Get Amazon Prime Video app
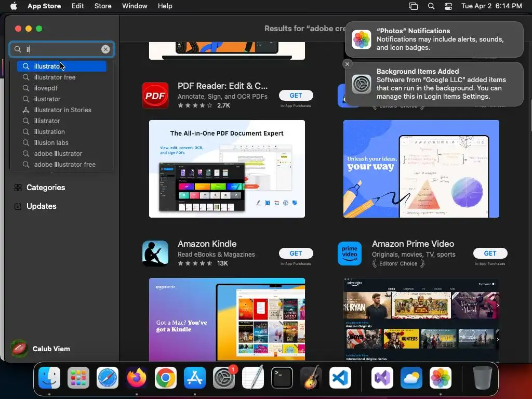This screenshot has width=532, height=399. coord(490,253)
